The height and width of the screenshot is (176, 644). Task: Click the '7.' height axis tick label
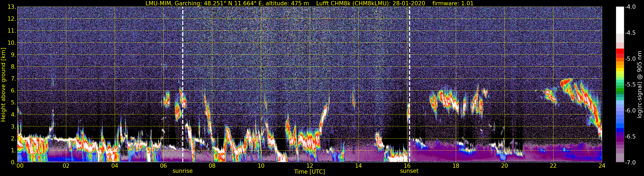(13, 79)
